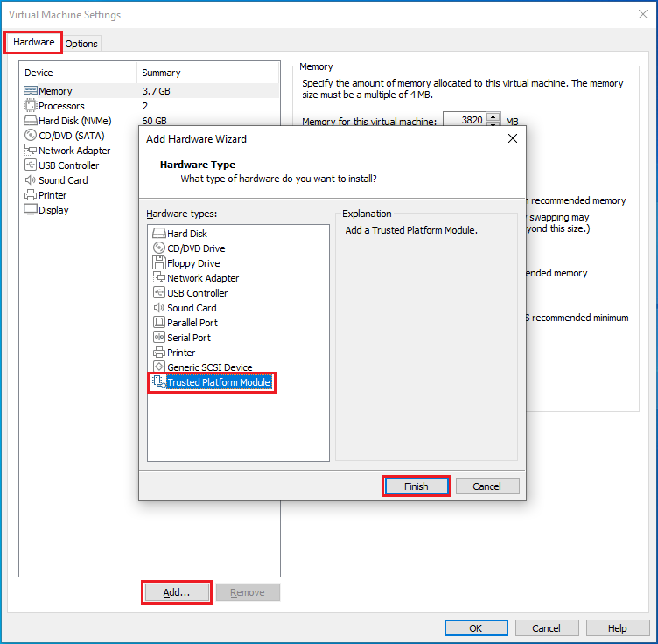This screenshot has width=658, height=644.
Task: Select CD/DVD (SATA) row label
Action: (x=72, y=136)
